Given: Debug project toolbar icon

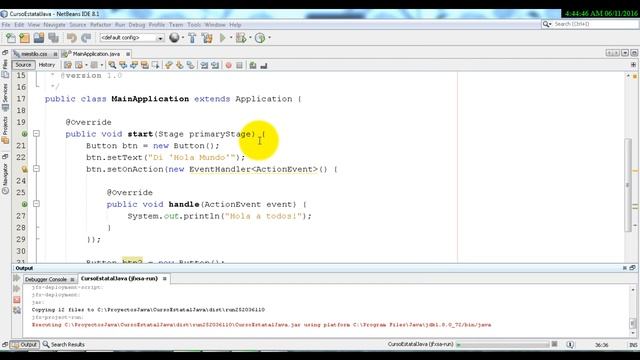Looking at the screenshot, I should pyautogui.click(x=241, y=38).
